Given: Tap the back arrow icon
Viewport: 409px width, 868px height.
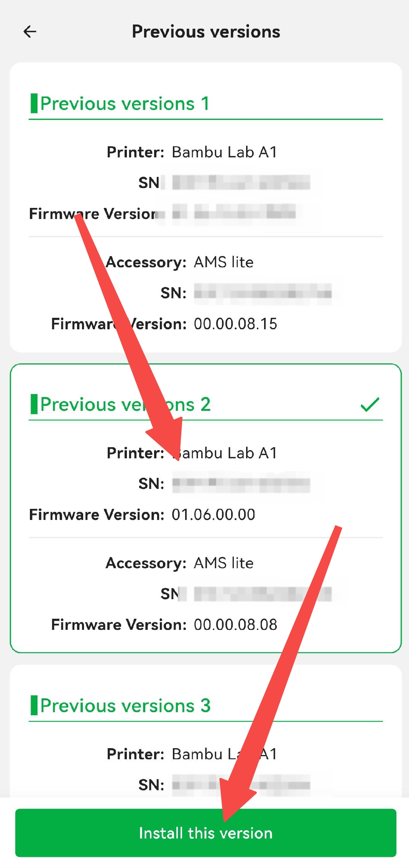Looking at the screenshot, I should pyautogui.click(x=30, y=31).
